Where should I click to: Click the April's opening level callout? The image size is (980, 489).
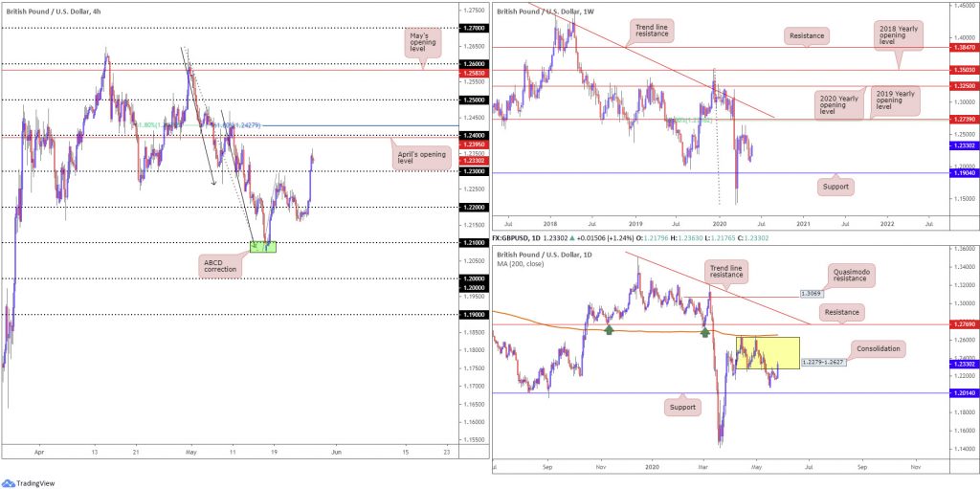point(421,157)
